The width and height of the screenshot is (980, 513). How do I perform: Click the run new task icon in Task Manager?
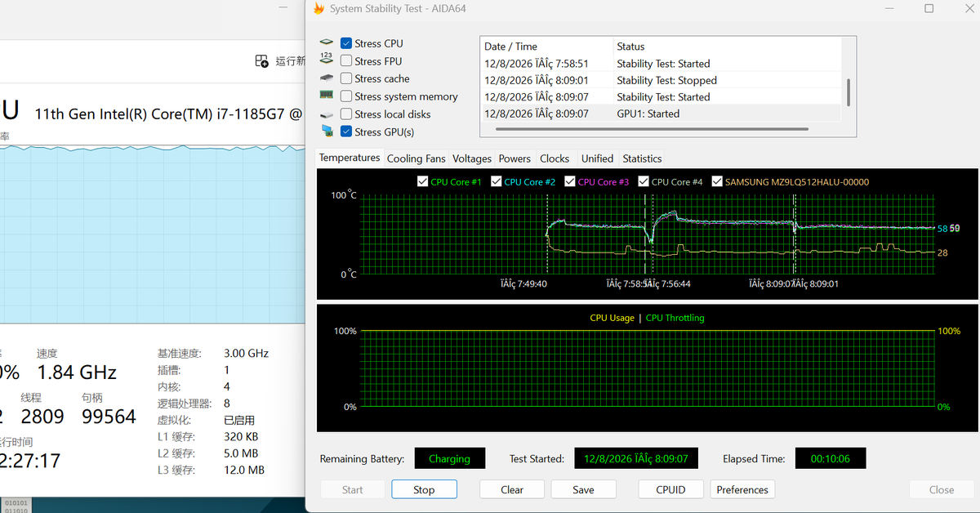261,61
